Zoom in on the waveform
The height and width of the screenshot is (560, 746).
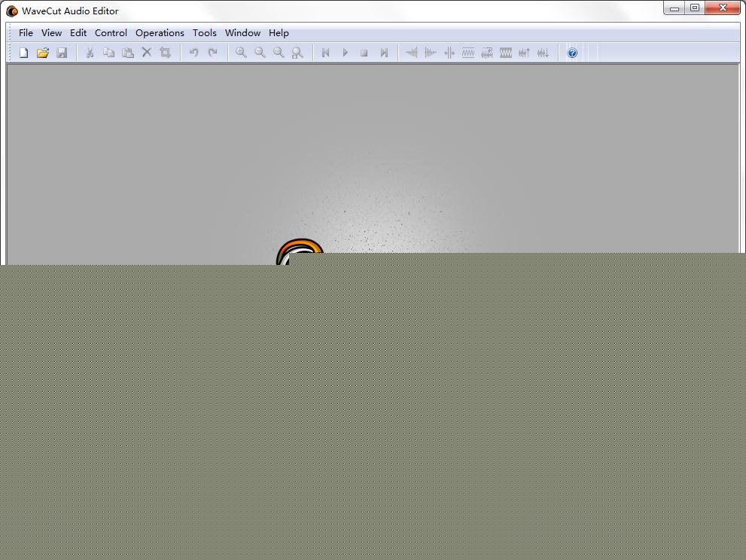coord(241,53)
